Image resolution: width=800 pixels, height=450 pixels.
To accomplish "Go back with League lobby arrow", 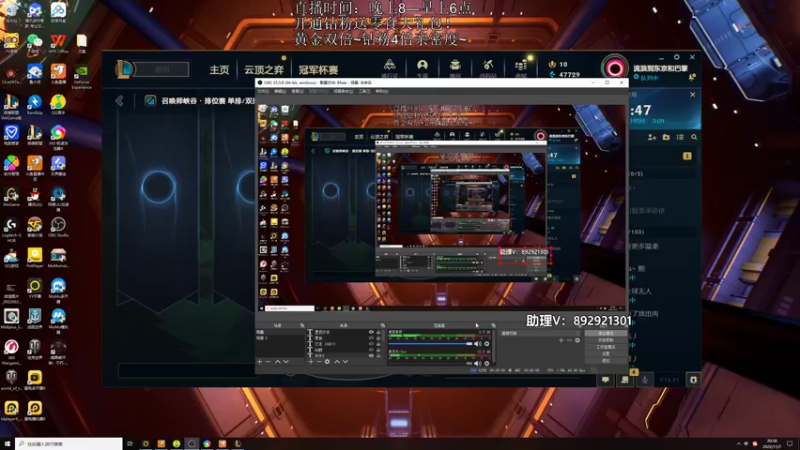I will pyautogui.click(x=119, y=101).
